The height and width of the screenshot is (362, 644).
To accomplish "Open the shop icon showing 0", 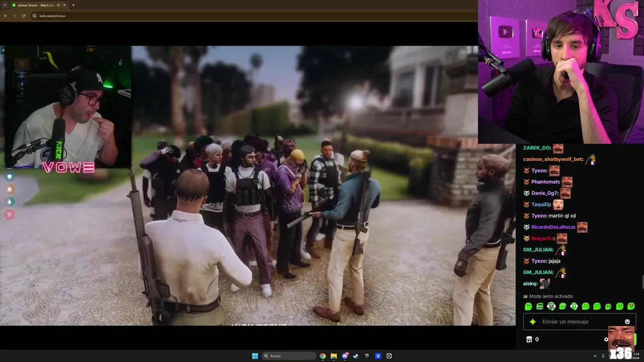I will point(529,339).
